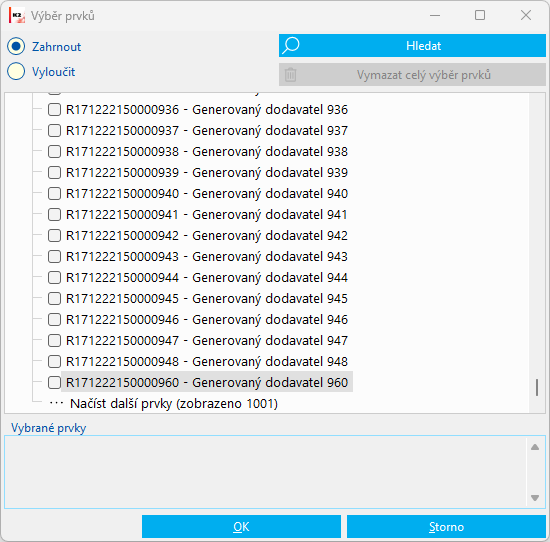550x542 pixels.
Task: Select tree item Generovaný dodavatel 938
Action: (207, 152)
